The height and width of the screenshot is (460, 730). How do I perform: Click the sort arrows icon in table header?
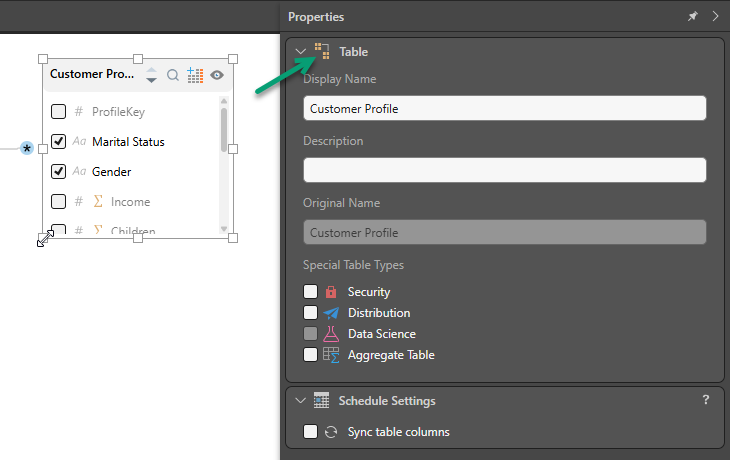tap(152, 75)
